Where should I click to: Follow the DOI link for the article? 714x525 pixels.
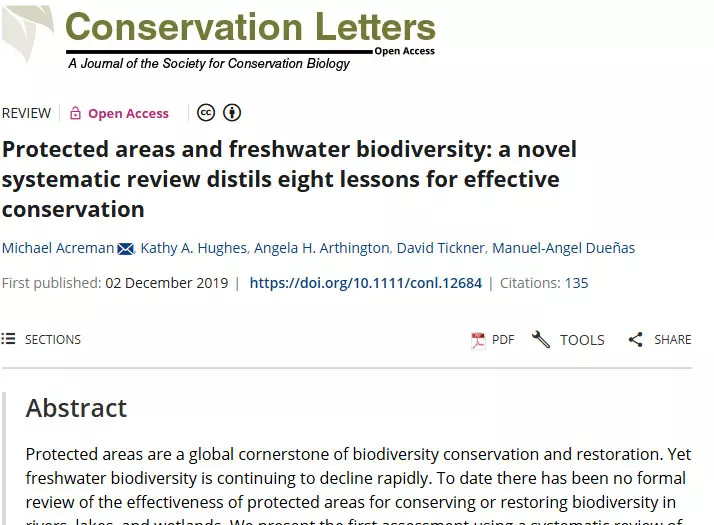(x=365, y=283)
